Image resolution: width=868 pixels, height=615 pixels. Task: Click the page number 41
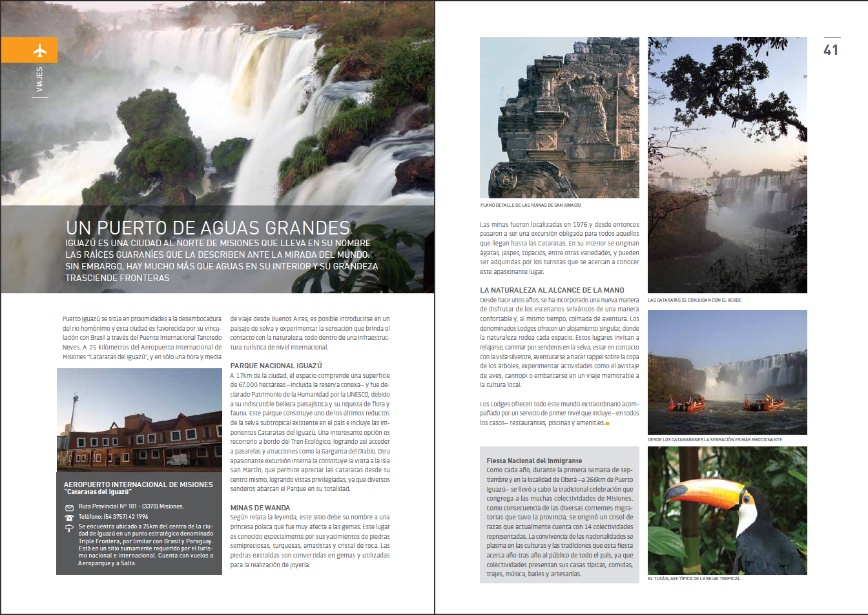[x=831, y=50]
